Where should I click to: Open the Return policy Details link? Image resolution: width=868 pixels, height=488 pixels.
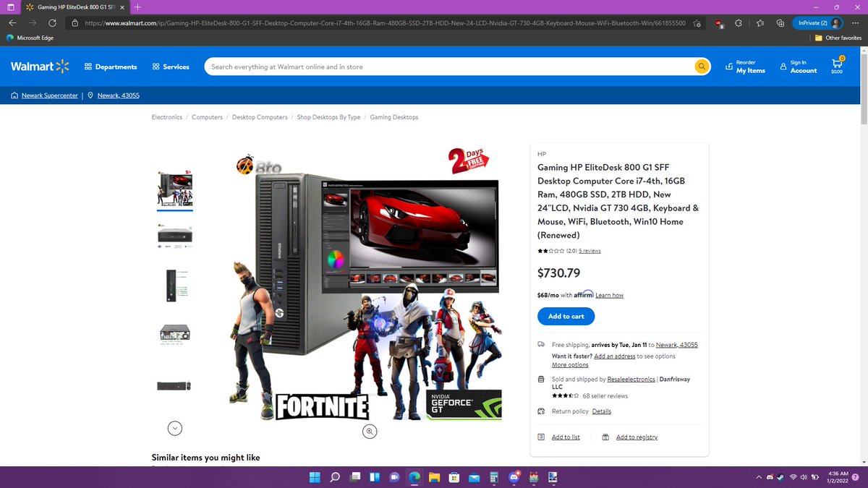[x=602, y=411]
